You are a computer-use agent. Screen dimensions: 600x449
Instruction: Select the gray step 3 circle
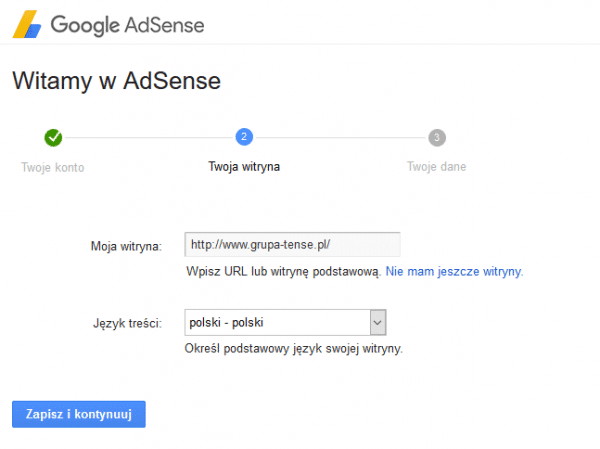coord(437,137)
